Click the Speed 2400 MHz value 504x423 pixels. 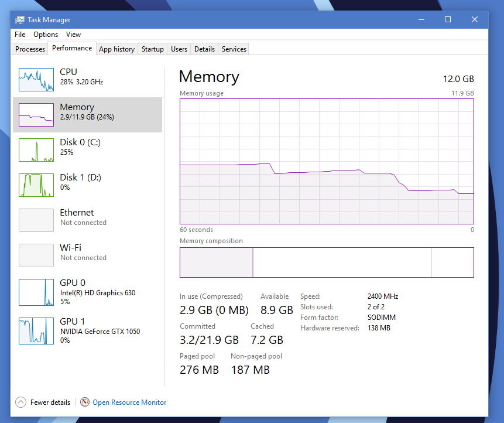[383, 296]
